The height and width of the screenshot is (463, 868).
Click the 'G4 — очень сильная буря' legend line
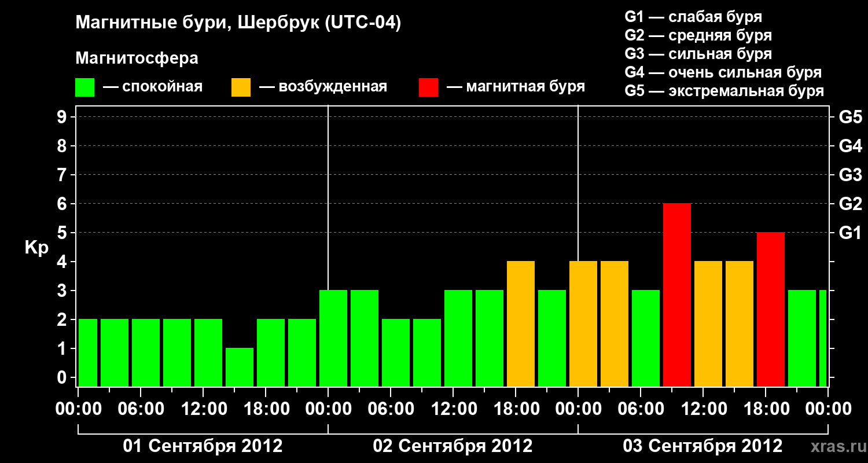point(723,72)
